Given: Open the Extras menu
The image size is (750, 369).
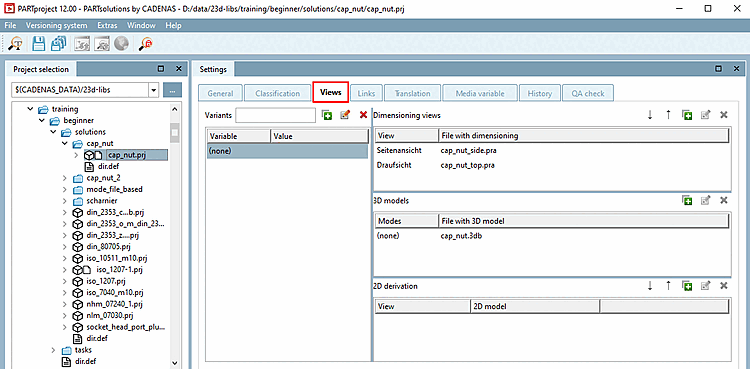Looking at the screenshot, I should point(107,25).
